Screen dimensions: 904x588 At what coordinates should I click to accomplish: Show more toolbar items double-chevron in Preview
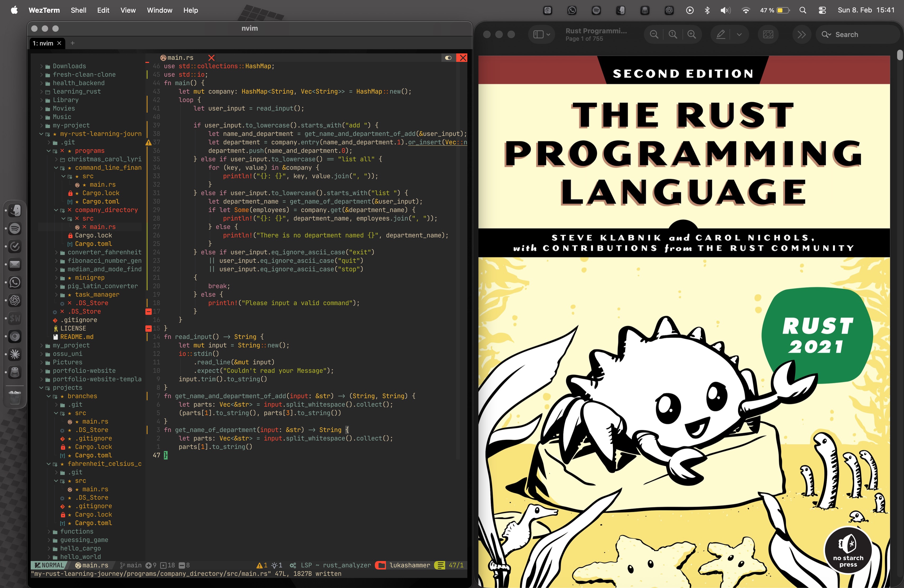pos(801,35)
